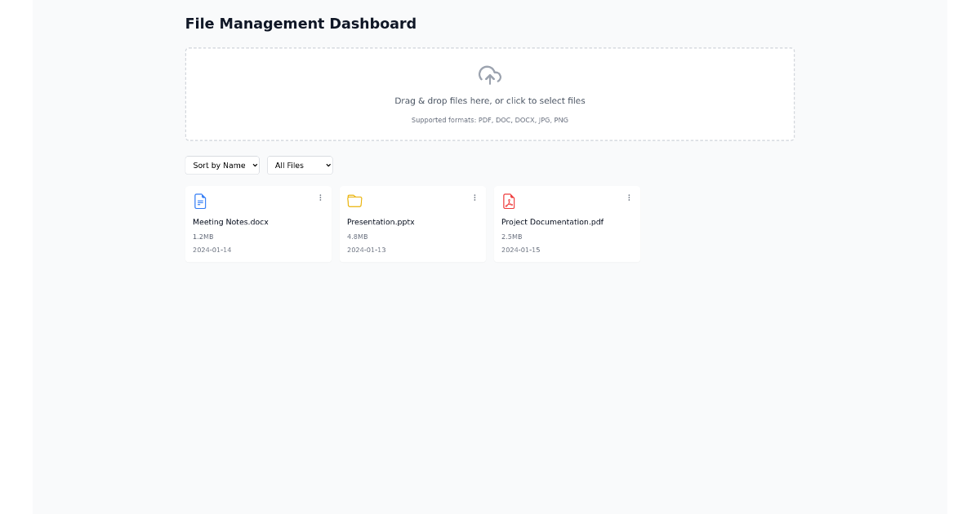
Task: Click the File Management Dashboard heading
Action: pos(301,24)
